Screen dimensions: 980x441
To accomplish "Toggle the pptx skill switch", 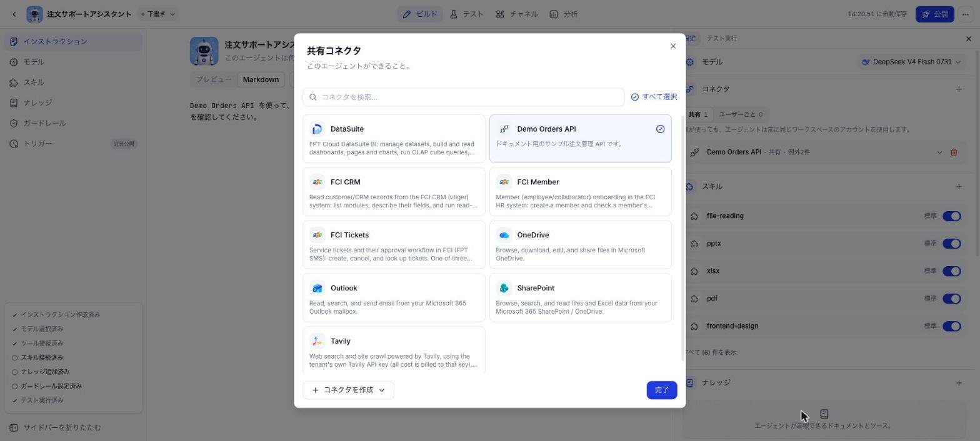I will click(x=952, y=244).
